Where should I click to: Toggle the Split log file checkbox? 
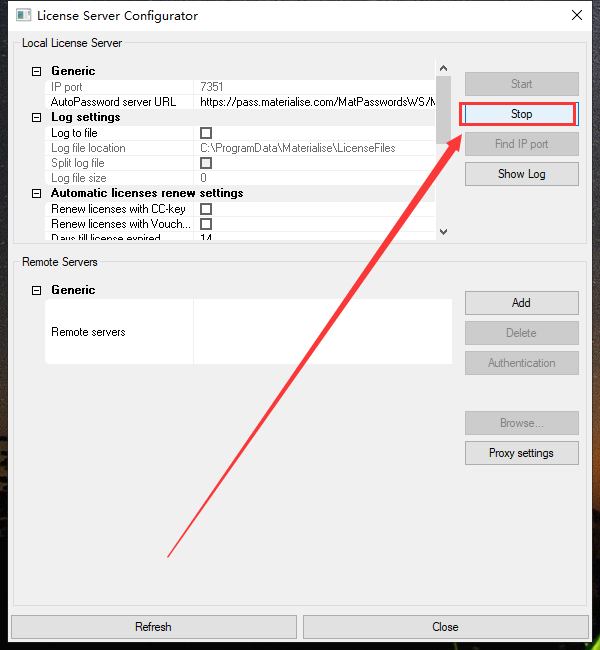tap(206, 163)
